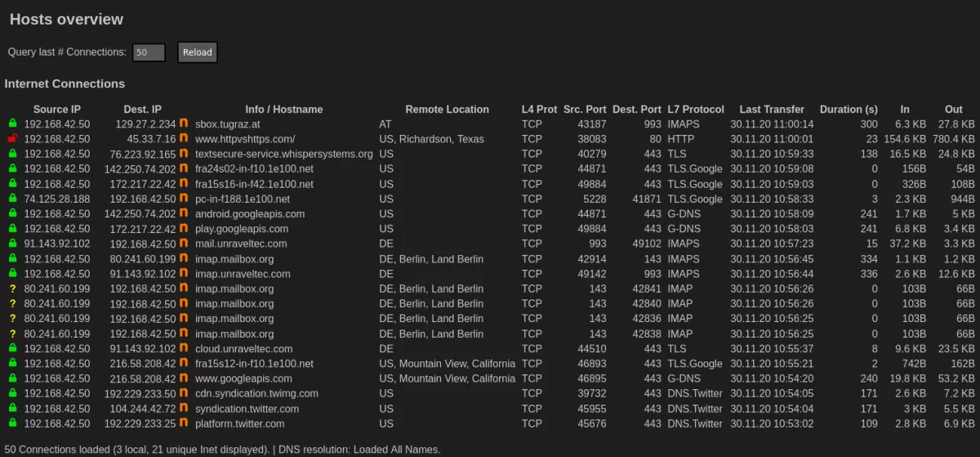Screen dimensions: 980x457
Task: Click the Duration (s) column header
Action: (x=849, y=110)
